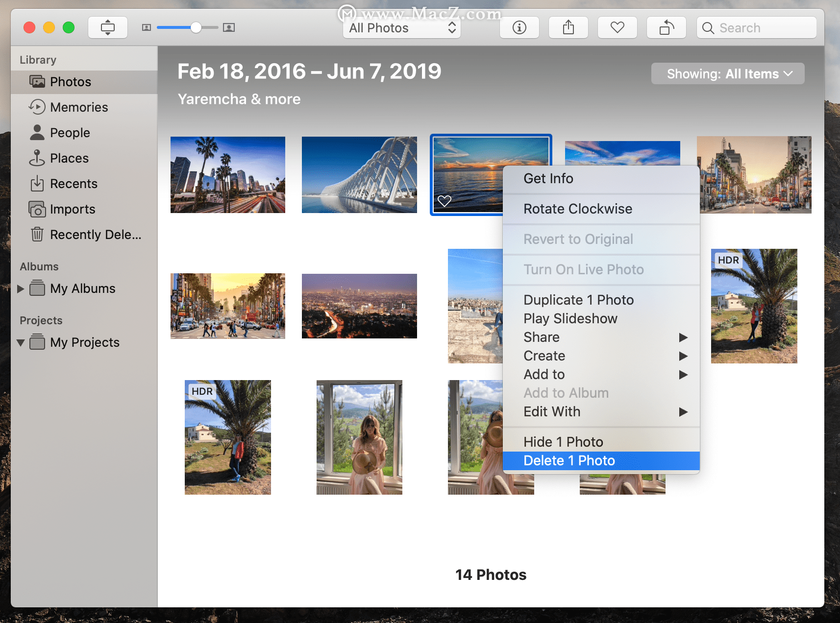The height and width of the screenshot is (623, 840).
Task: Select Photos in the Library sidebar
Action: (84, 82)
